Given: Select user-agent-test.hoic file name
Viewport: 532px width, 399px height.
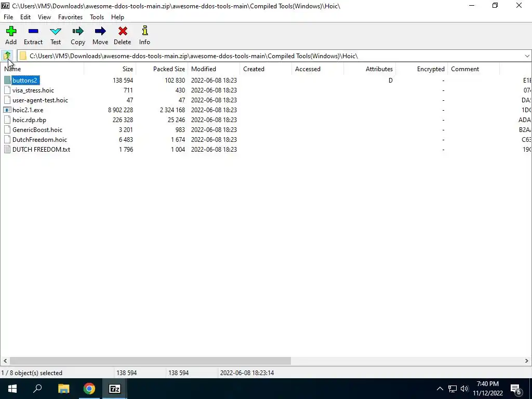Looking at the screenshot, I should tap(40, 100).
